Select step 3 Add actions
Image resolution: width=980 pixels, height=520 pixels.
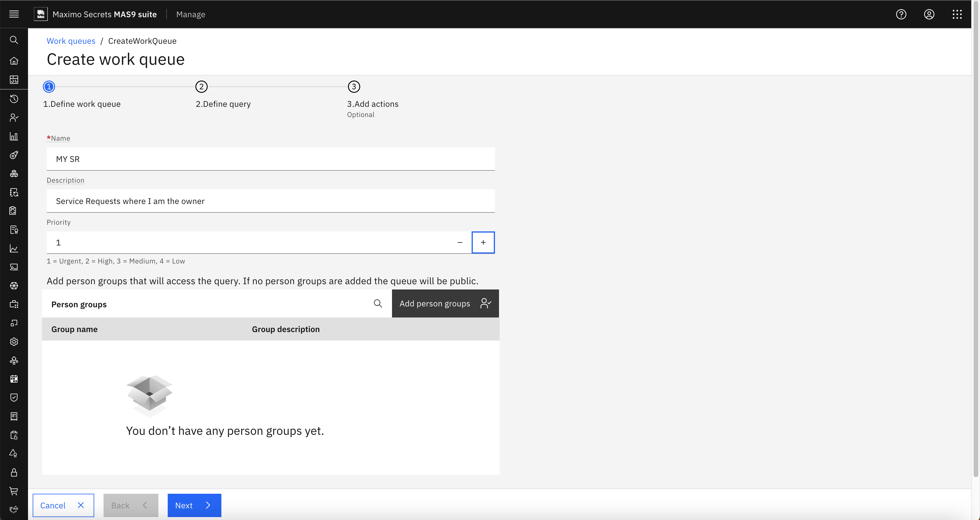[x=353, y=86]
